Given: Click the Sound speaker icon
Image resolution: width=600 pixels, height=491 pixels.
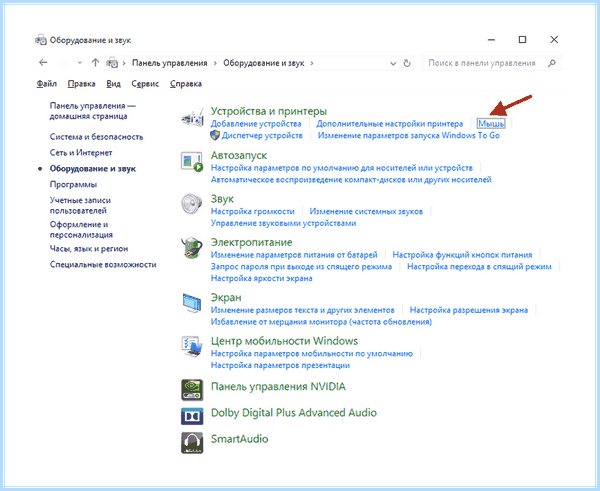Looking at the screenshot, I should pos(191,204).
